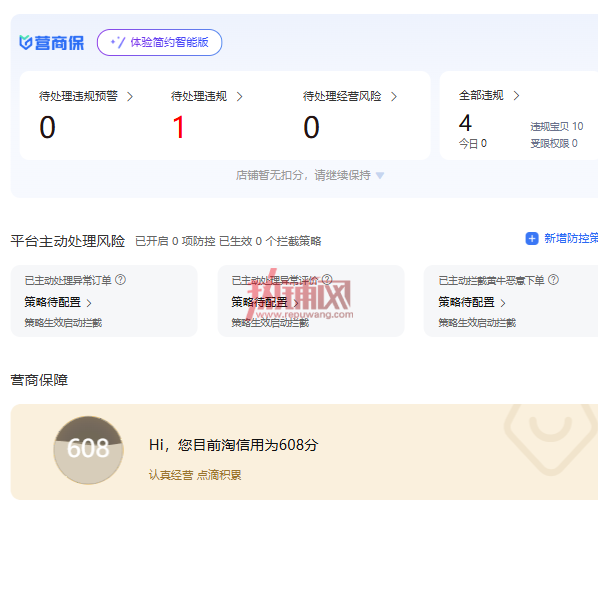
Task: Click the 违规宝贝 10 statistic
Action: pyautogui.click(x=556, y=126)
